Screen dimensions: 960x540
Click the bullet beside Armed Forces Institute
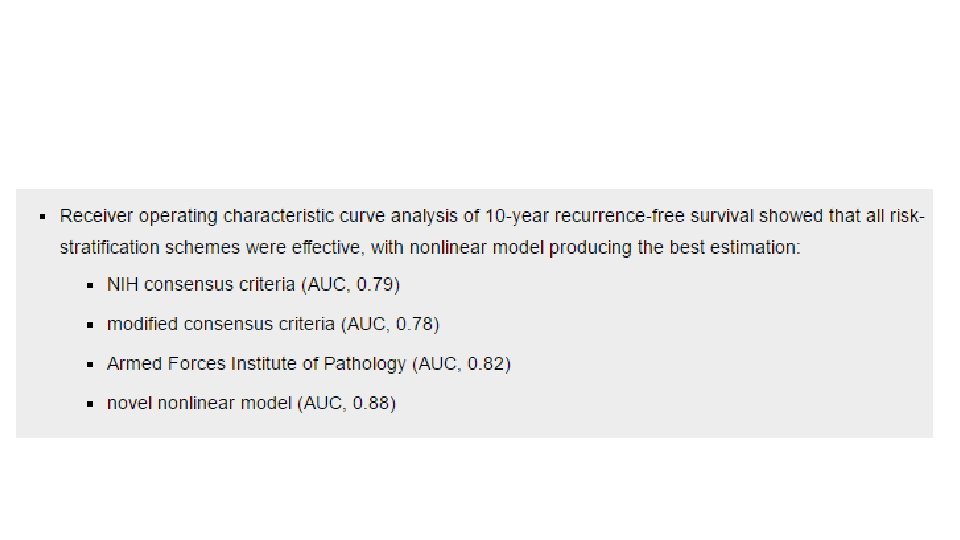pos(90,365)
